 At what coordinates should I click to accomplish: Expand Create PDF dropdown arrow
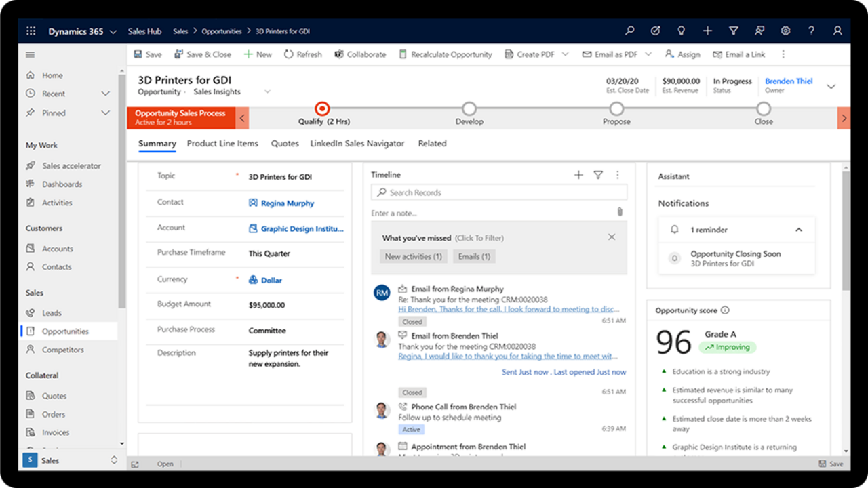coord(565,54)
